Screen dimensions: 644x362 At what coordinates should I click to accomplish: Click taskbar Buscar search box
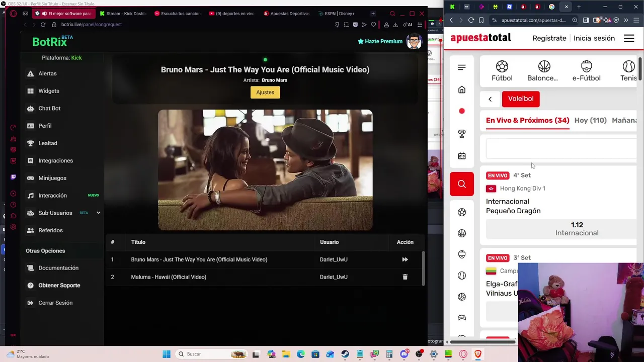(x=211, y=354)
